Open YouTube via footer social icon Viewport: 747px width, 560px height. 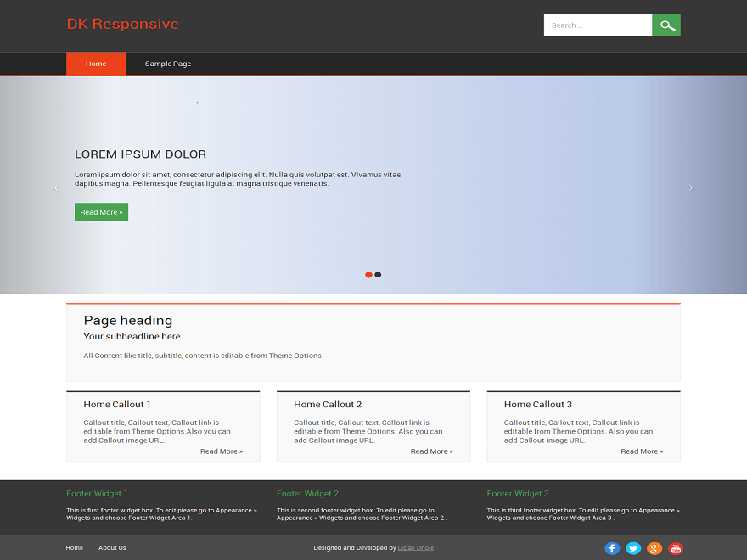coord(676,548)
